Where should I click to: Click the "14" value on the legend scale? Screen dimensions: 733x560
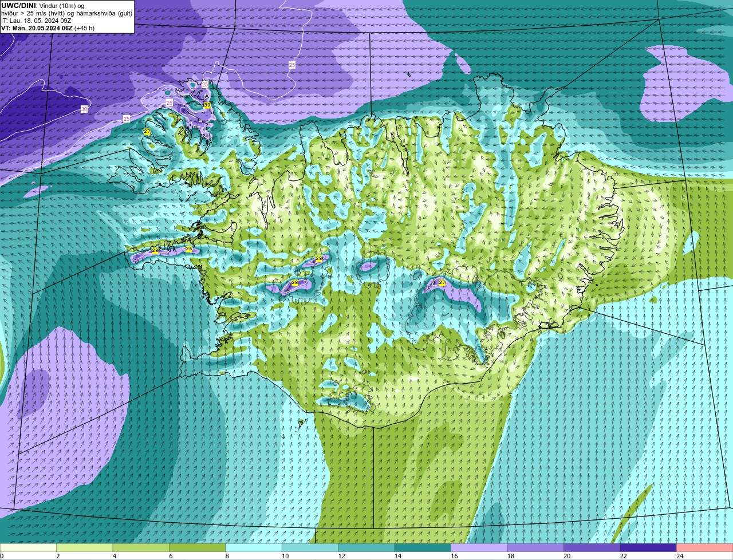click(398, 556)
